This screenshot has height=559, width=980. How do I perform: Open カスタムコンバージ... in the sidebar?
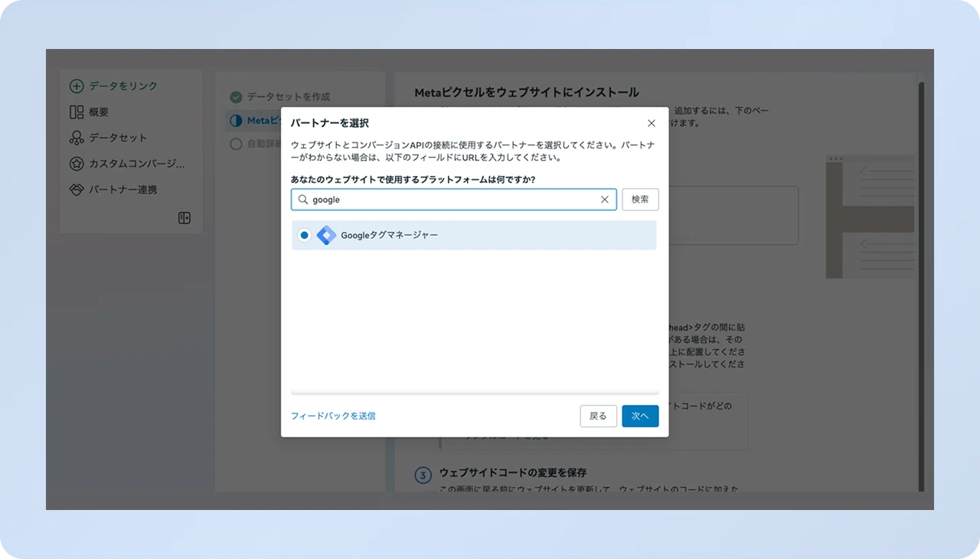pos(129,164)
